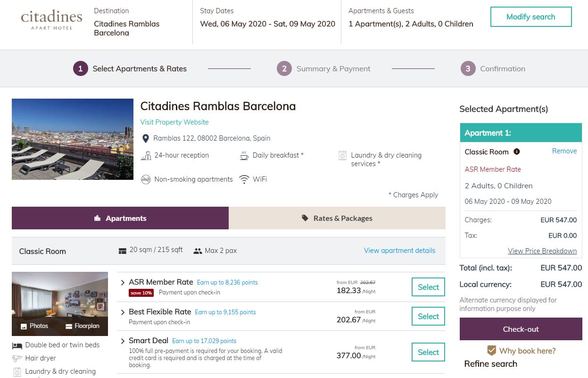Click the map pin address icon
588x378 pixels.
click(x=146, y=138)
